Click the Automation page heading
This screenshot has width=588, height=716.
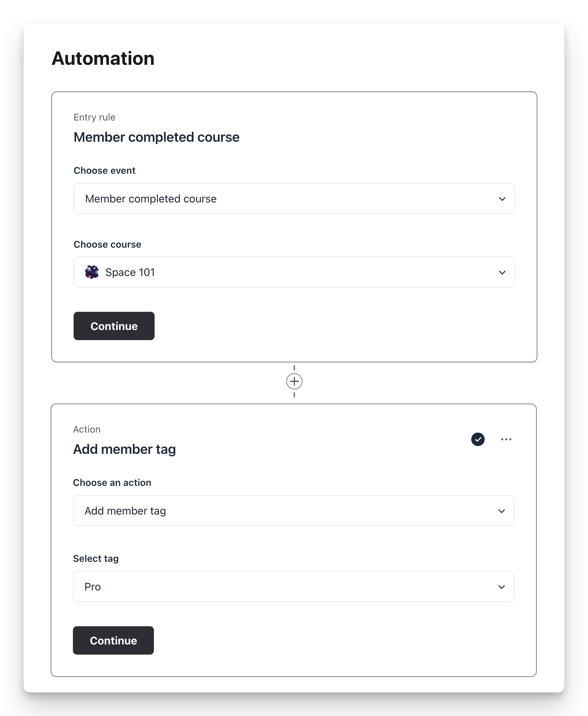103,58
